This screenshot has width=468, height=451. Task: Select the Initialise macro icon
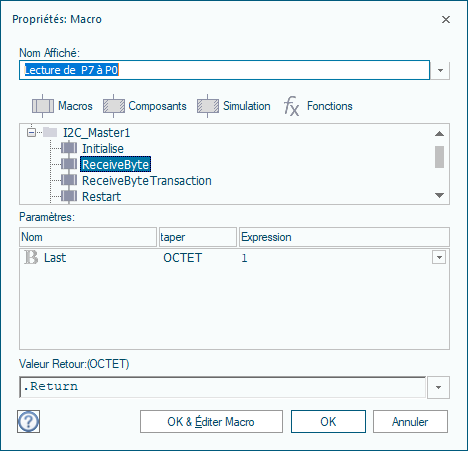point(69,148)
